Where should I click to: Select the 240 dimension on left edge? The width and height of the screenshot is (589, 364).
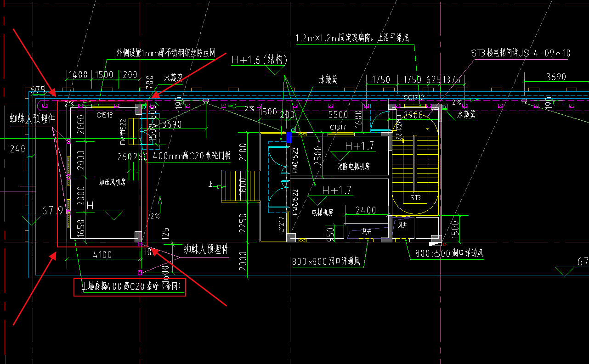pos(18,148)
